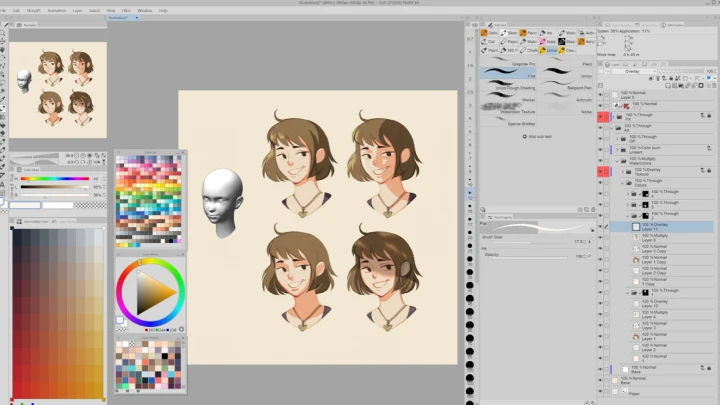Viewport: 720px width, 405px height.
Task: Click the lock icon on FX folder
Action: tap(709, 116)
